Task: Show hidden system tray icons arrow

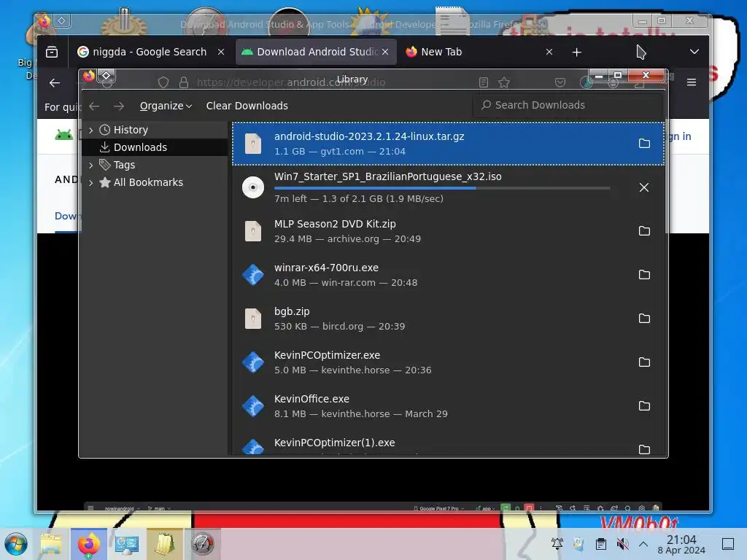Action: pos(643,544)
